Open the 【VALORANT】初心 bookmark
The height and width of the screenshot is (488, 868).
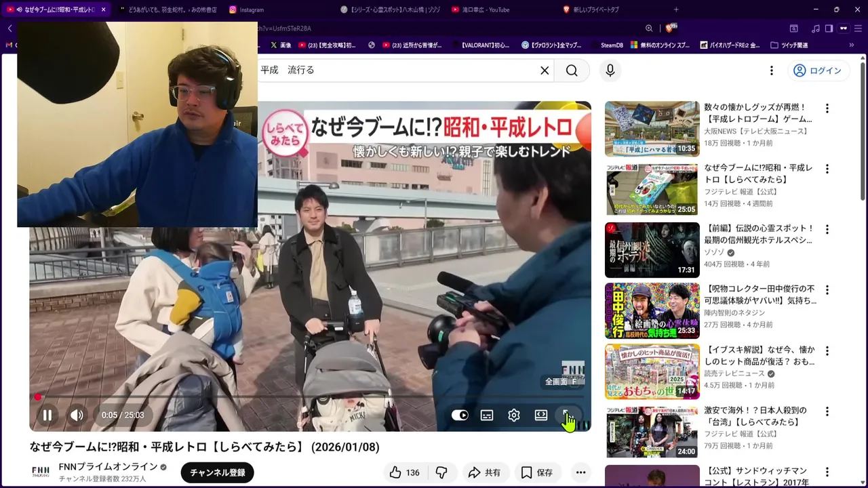[480, 45]
